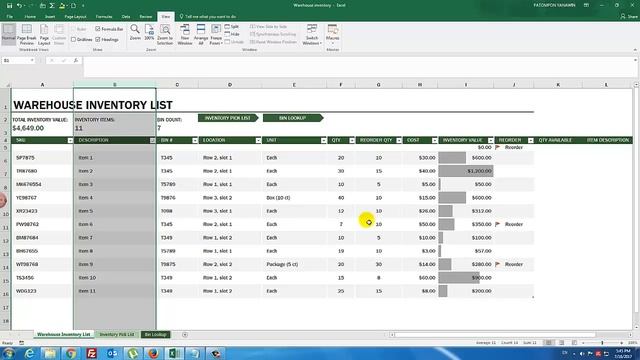Select the cell with SKU SP7875
The height and width of the screenshot is (360, 640).
click(42, 158)
